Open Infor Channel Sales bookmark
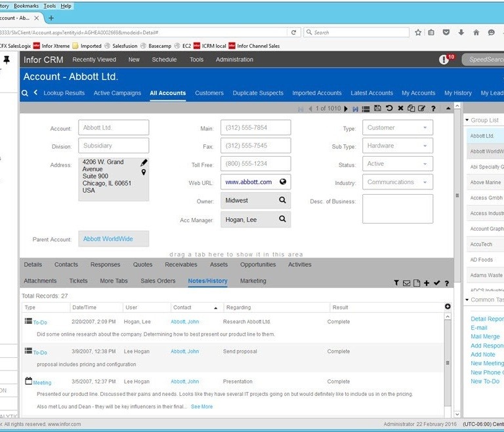Image resolution: width=504 pixels, height=432 pixels. [254, 46]
